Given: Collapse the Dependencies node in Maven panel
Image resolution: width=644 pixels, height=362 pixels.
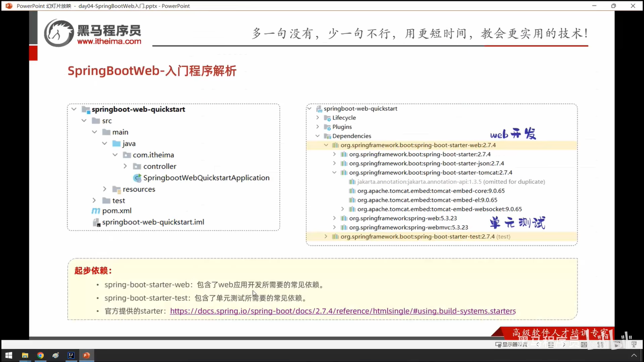Looking at the screenshot, I should pyautogui.click(x=317, y=136).
